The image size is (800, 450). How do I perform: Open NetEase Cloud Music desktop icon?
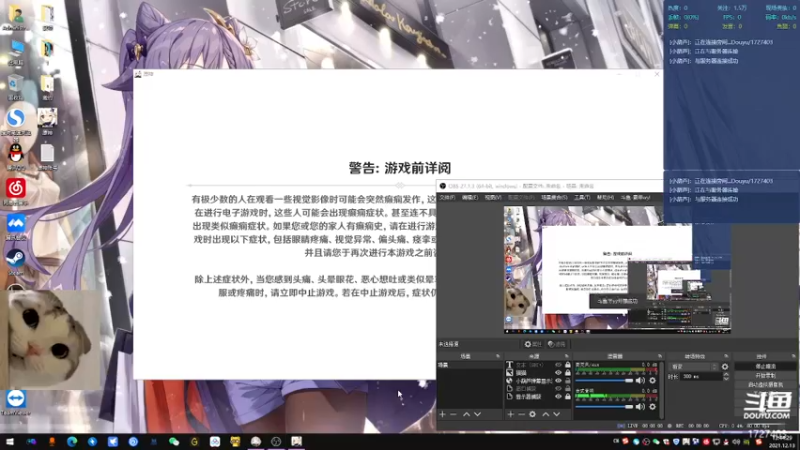coord(16,191)
